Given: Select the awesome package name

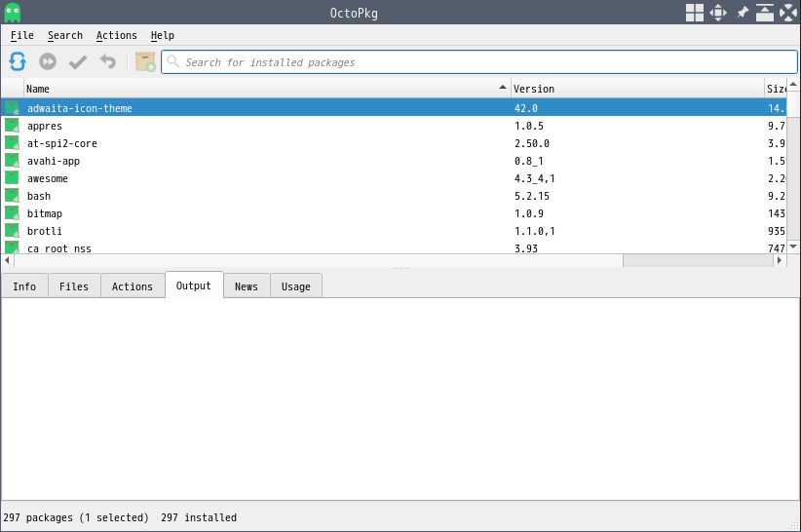Looking at the screenshot, I should click(x=48, y=178).
